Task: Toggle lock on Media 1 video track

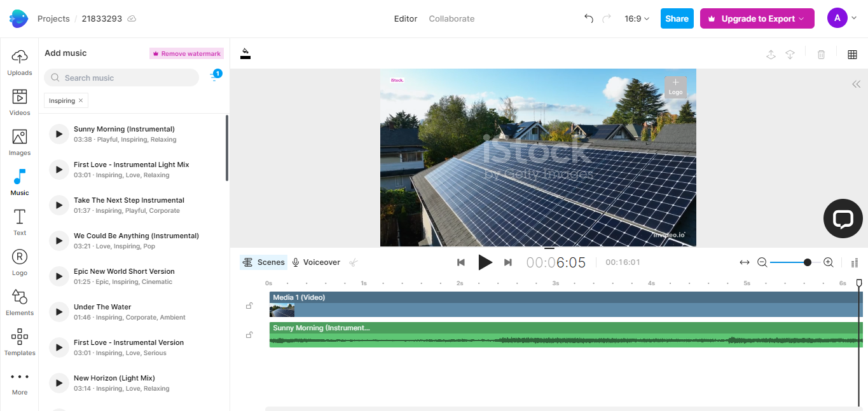Action: pos(249,306)
